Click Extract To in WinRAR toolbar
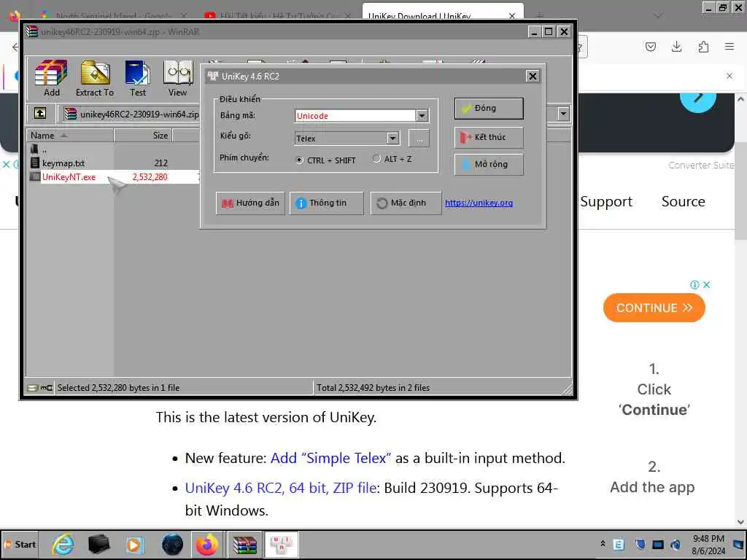747x560 pixels. [x=95, y=79]
